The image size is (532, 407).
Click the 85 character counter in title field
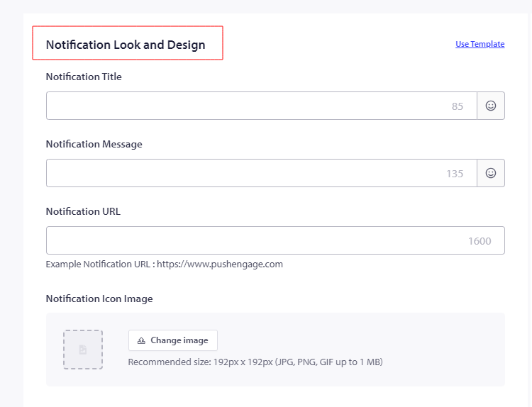(x=457, y=106)
